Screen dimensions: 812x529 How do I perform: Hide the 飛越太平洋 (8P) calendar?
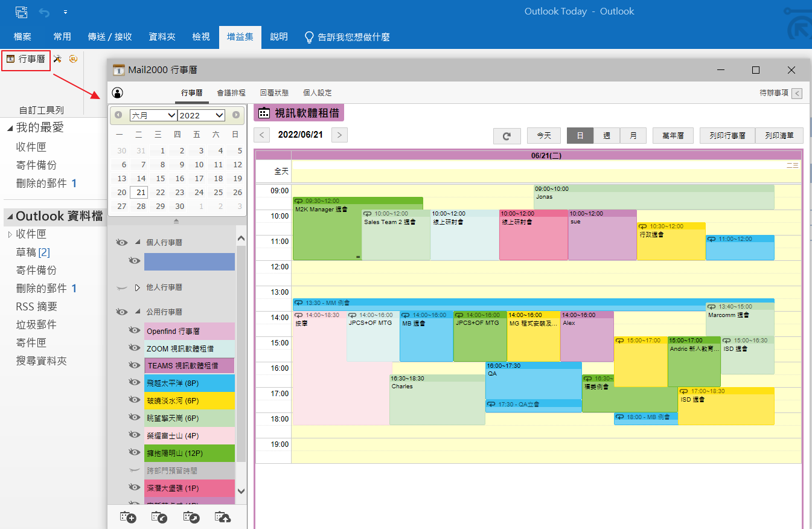click(x=135, y=382)
